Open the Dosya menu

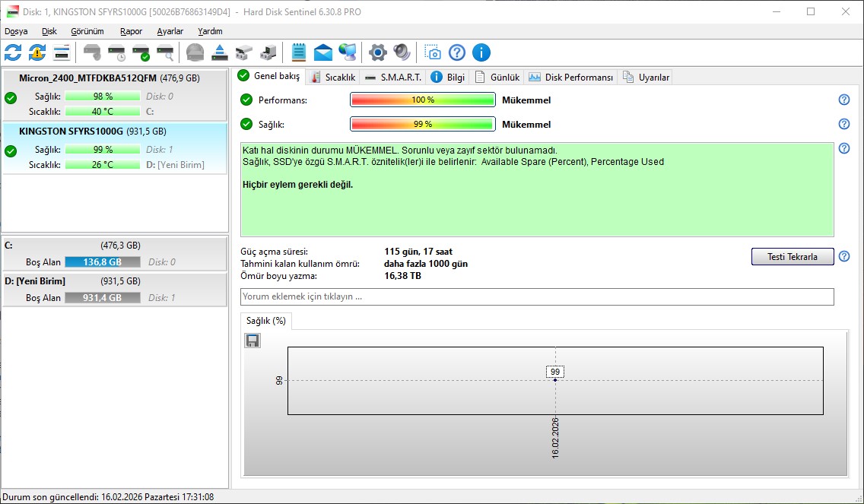16,31
